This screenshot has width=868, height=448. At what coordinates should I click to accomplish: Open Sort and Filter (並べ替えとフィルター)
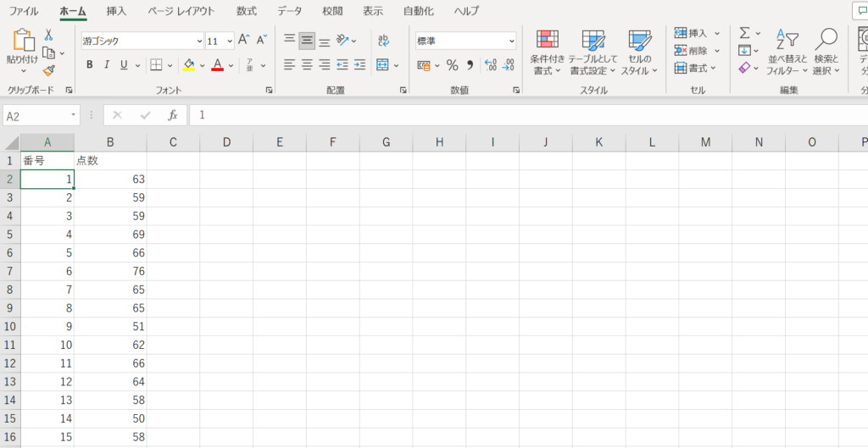click(787, 53)
